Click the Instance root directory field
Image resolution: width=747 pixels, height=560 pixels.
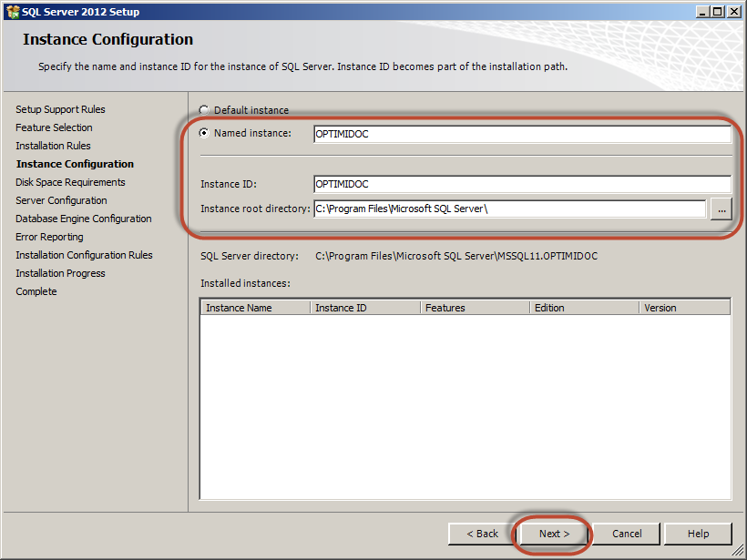click(509, 209)
